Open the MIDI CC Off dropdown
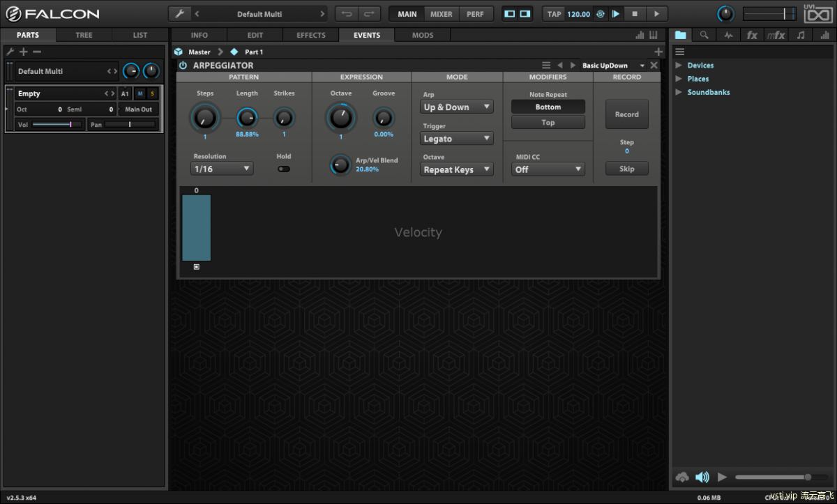Viewport: 837px width, 504px height. click(x=548, y=169)
